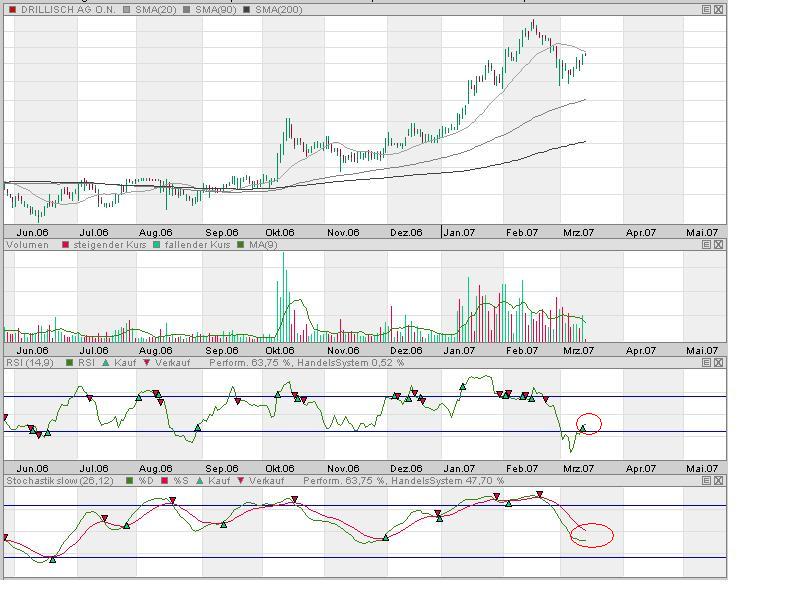Select the SMA(200) legend label
The image size is (800, 600).
279,10
